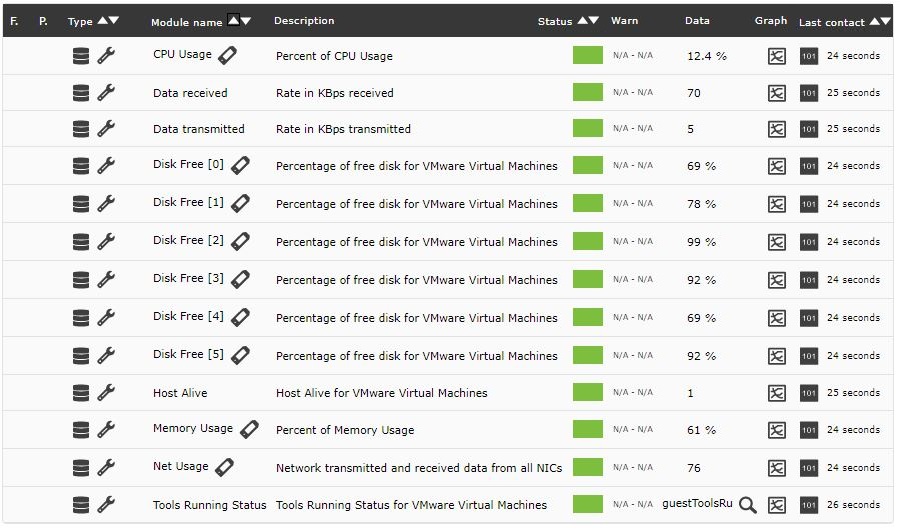The image size is (900, 530).
Task: Sort Status column ascending with up arrow
Action: click(583, 20)
